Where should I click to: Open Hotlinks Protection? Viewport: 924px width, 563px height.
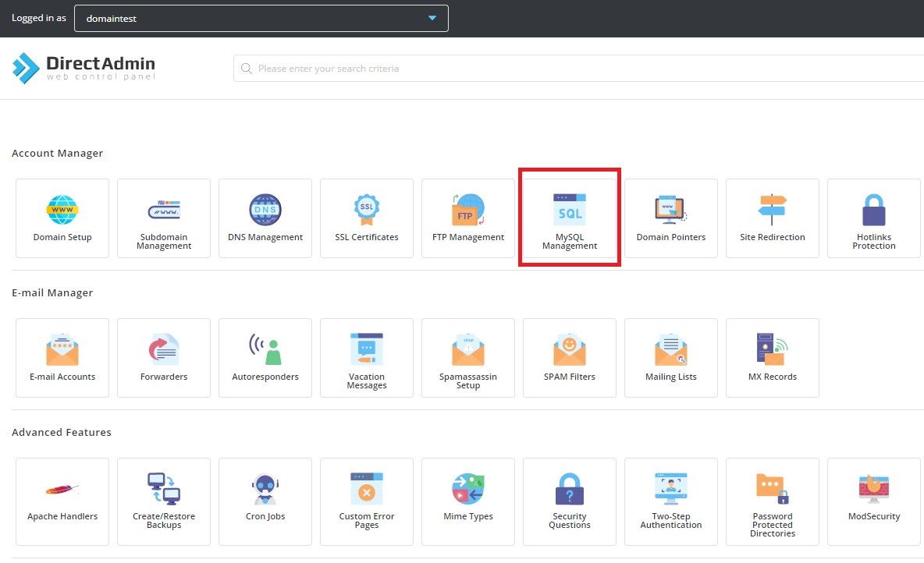(x=874, y=218)
